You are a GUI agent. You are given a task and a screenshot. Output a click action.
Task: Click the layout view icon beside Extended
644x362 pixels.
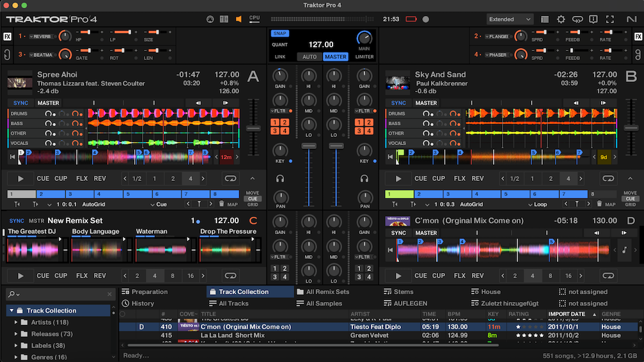[545, 19]
